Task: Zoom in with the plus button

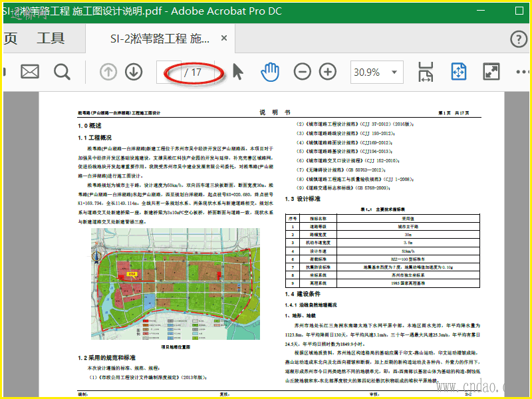Action: click(328, 72)
